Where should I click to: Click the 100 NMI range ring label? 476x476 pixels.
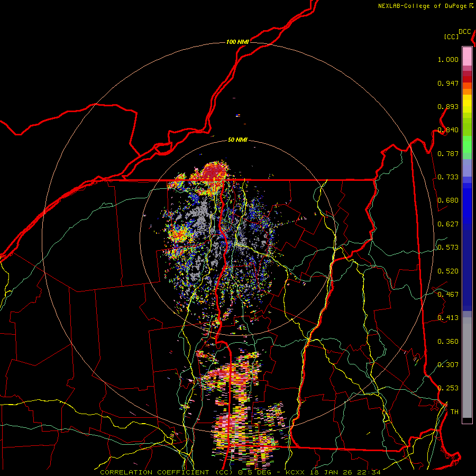(237, 42)
